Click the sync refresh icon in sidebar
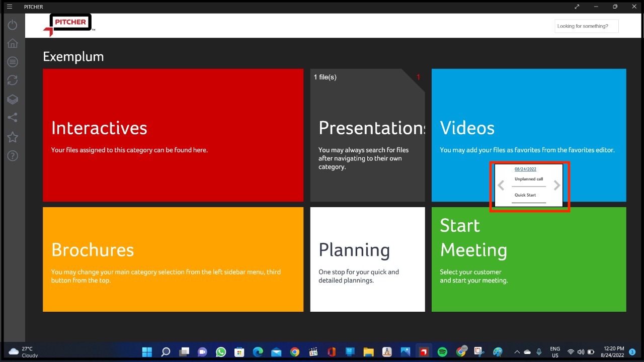The image size is (644, 362). click(13, 80)
